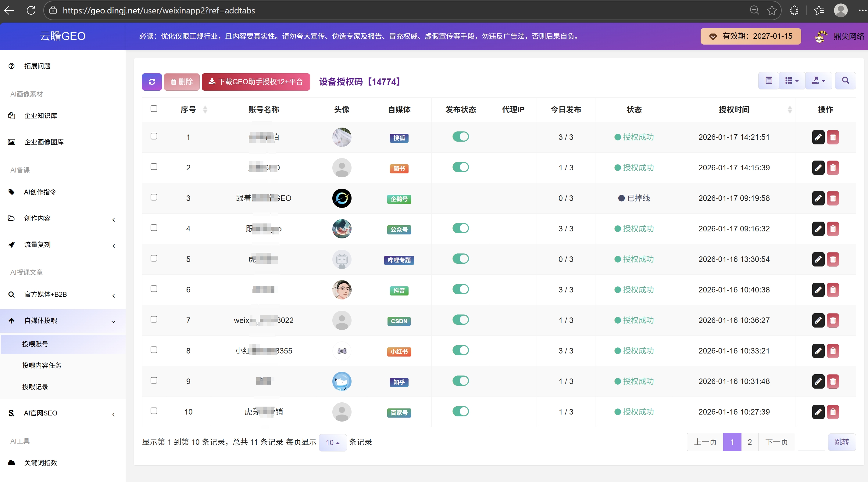Viewport: 868px width, 482px height.
Task: Click 下载GEO助手授权12+平台 button
Action: pos(256,82)
